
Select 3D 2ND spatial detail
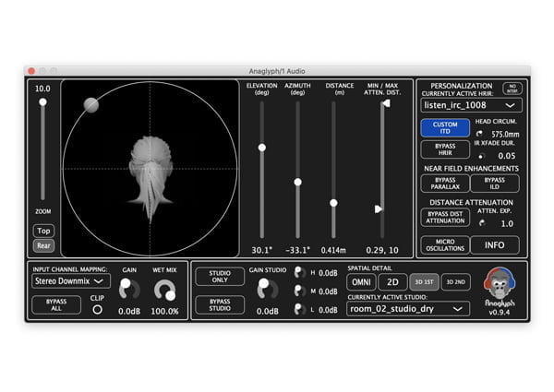pos(456,282)
